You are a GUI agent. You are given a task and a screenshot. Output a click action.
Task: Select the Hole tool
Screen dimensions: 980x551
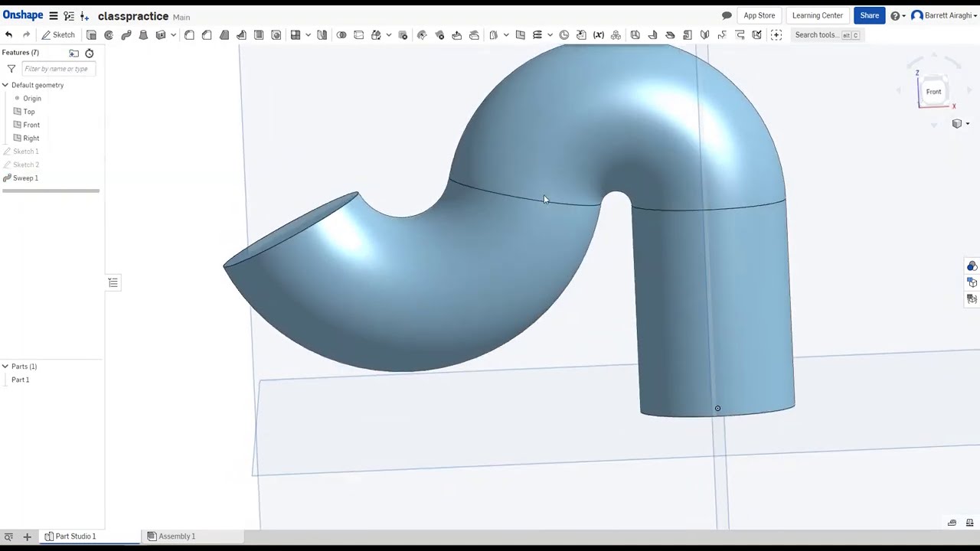tap(276, 35)
